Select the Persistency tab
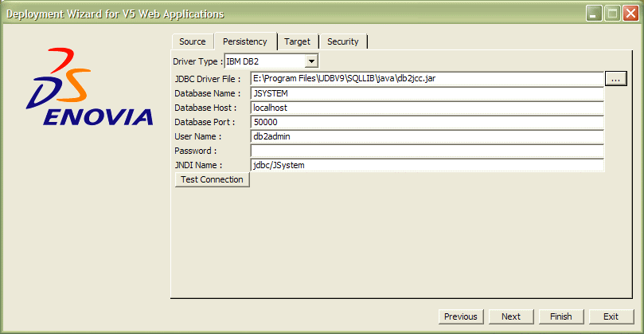 coord(244,41)
